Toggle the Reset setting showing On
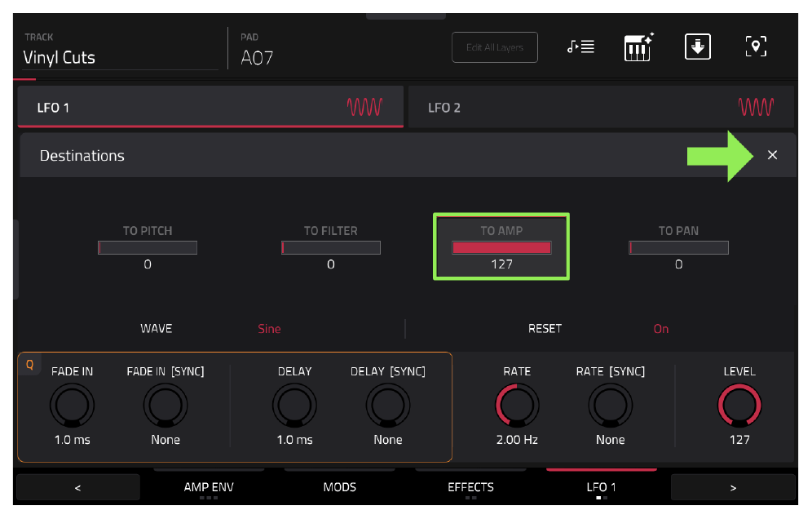Screen dimensions: 812x519 661,329
